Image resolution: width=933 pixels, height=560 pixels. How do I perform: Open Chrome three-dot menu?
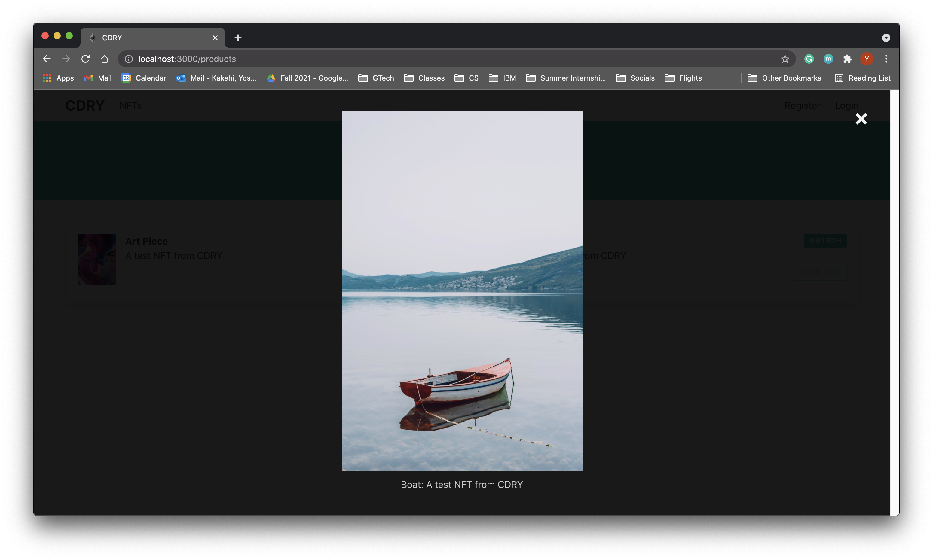click(886, 59)
